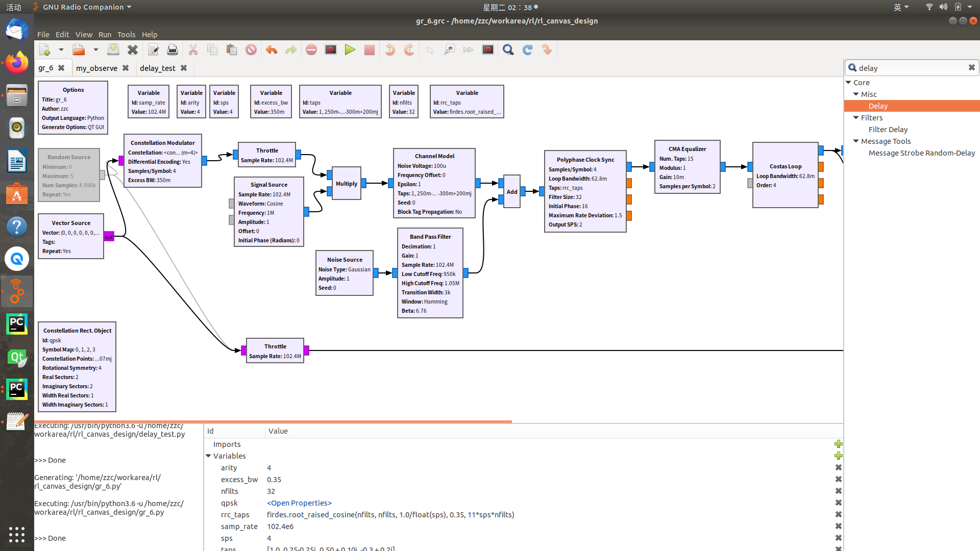Collapse the Core category

[x=849, y=82]
